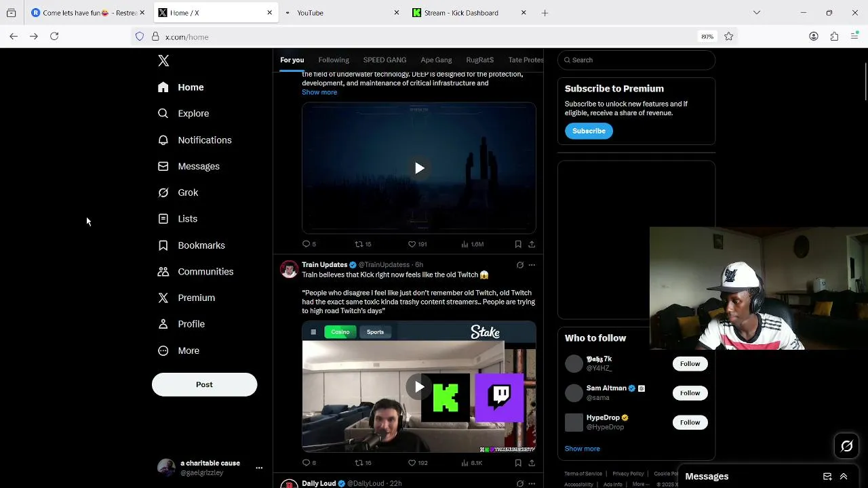Show more accounts to follow
This screenshot has width=868, height=488.
pos(582,449)
